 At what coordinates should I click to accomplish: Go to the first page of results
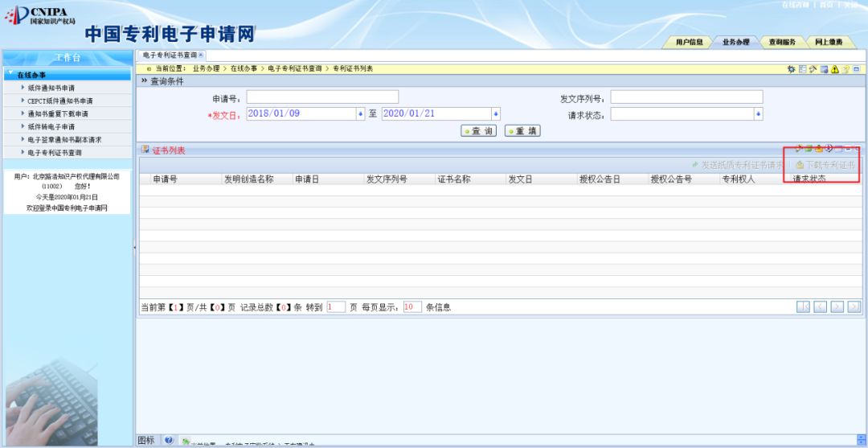(803, 306)
